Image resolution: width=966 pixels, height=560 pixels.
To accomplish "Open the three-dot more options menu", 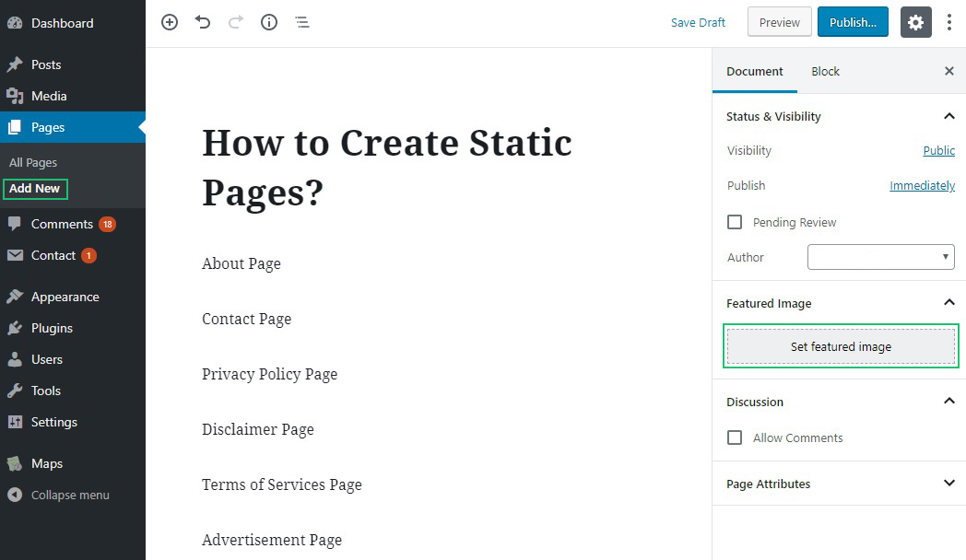I will click(x=949, y=23).
